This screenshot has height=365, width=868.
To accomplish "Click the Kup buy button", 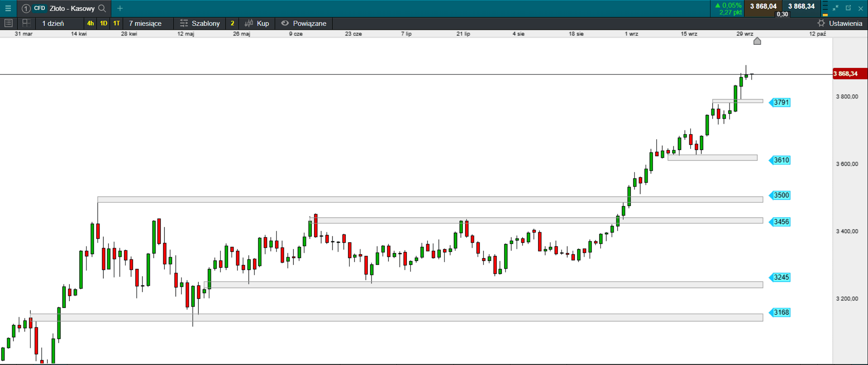I will [x=257, y=23].
